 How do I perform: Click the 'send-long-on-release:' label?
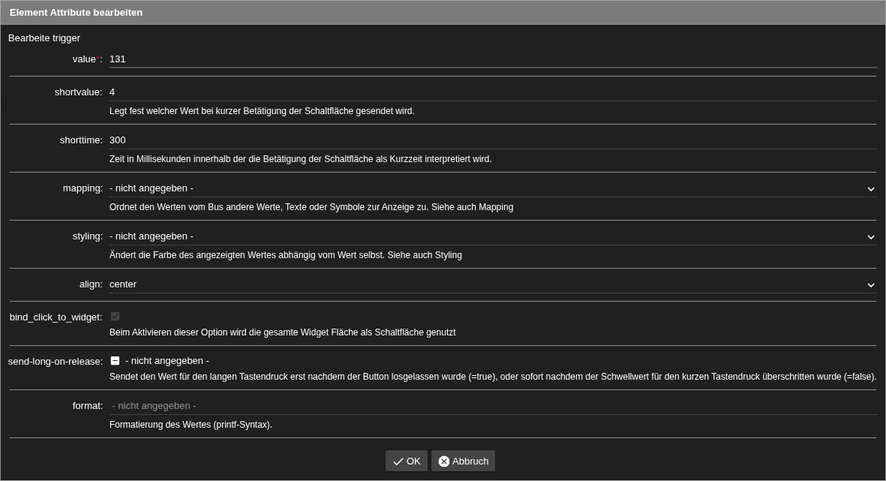pos(55,361)
